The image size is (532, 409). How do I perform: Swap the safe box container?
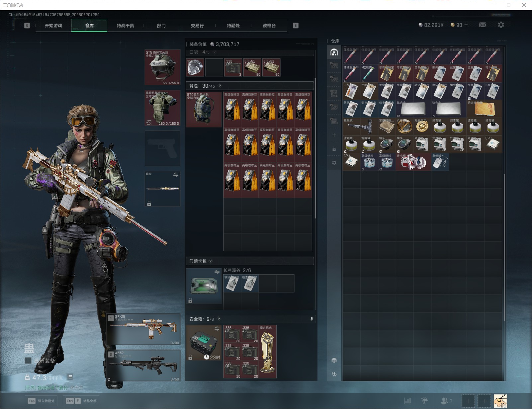click(217, 329)
